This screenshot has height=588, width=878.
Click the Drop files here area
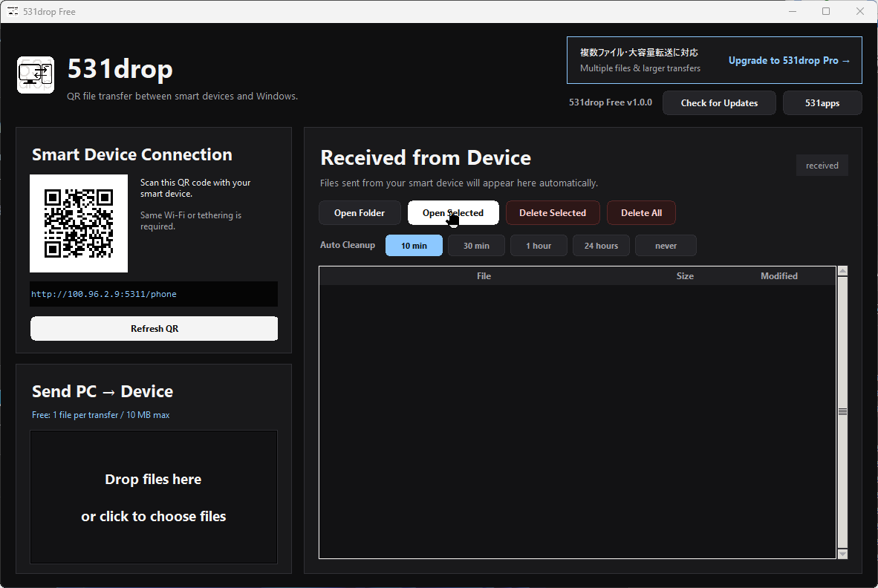[x=154, y=497]
